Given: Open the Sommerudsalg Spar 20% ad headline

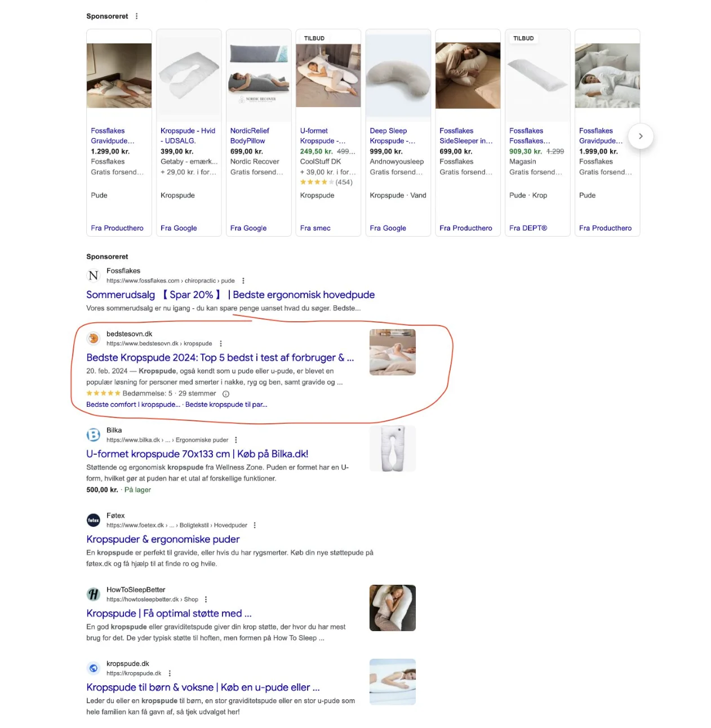Looking at the screenshot, I should click(x=230, y=295).
